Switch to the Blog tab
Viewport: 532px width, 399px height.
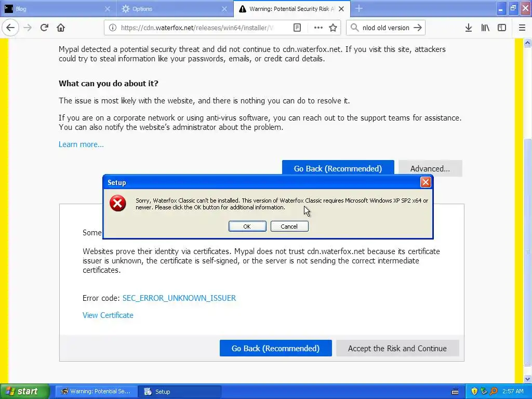pyautogui.click(x=58, y=9)
